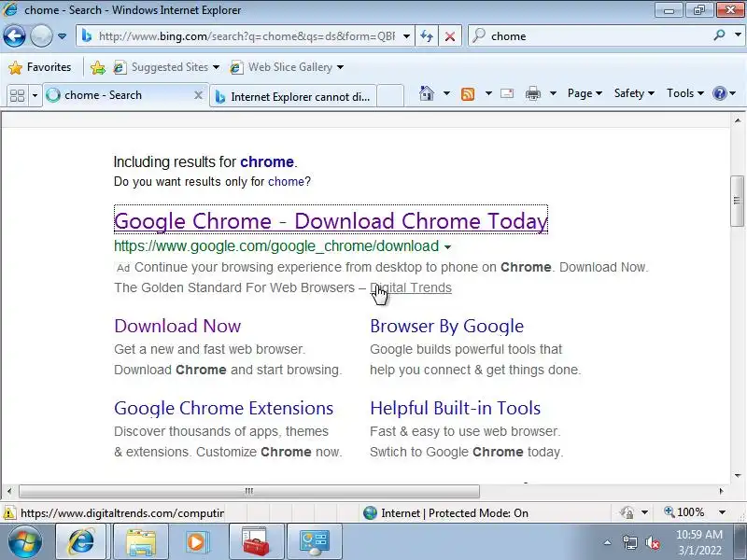
Task: Switch to 'Internet Explorer cannot di...' tab
Action: pos(292,97)
